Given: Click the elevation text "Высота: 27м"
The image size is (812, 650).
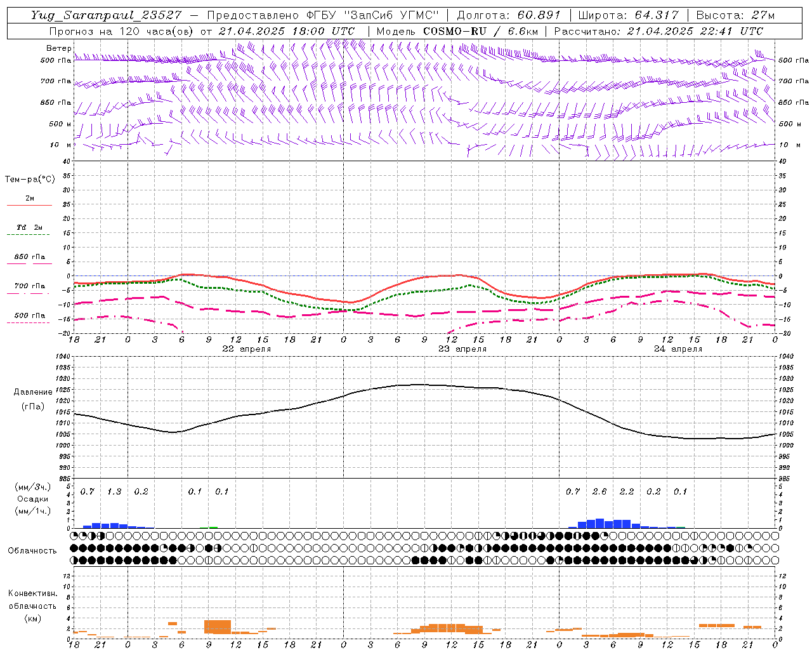Looking at the screenshot, I should pyautogui.click(x=735, y=15).
